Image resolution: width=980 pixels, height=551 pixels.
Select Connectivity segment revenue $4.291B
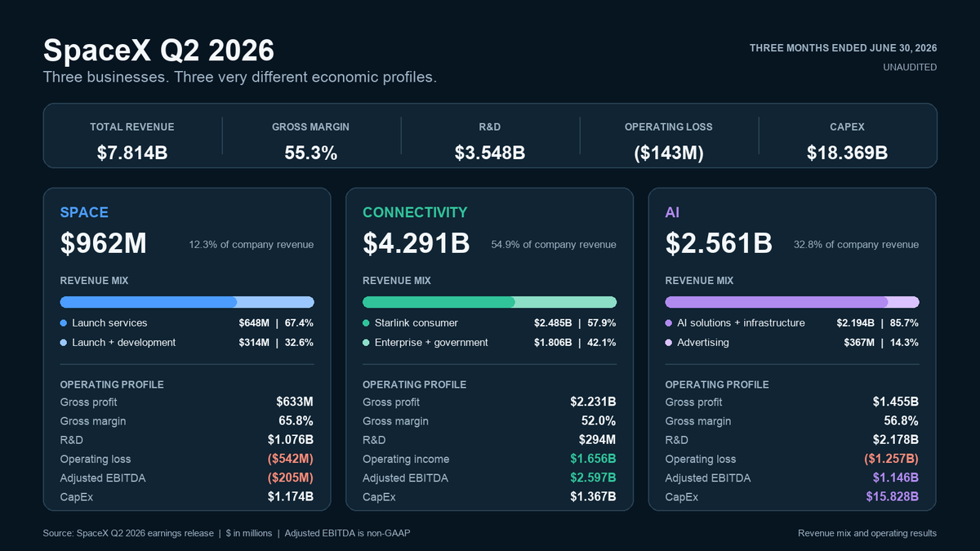pyautogui.click(x=416, y=243)
